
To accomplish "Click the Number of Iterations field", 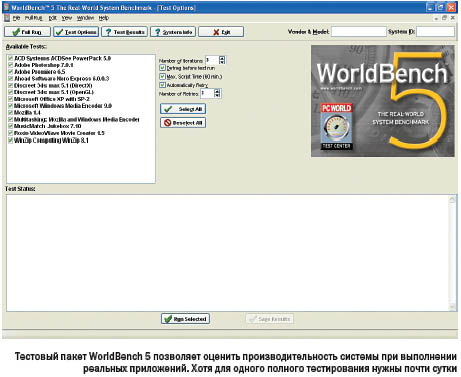I will pos(212,60).
